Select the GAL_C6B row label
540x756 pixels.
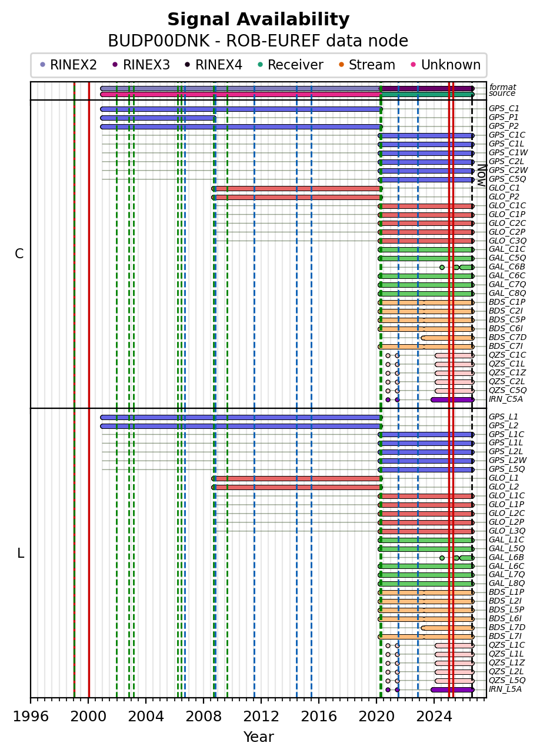click(x=507, y=267)
